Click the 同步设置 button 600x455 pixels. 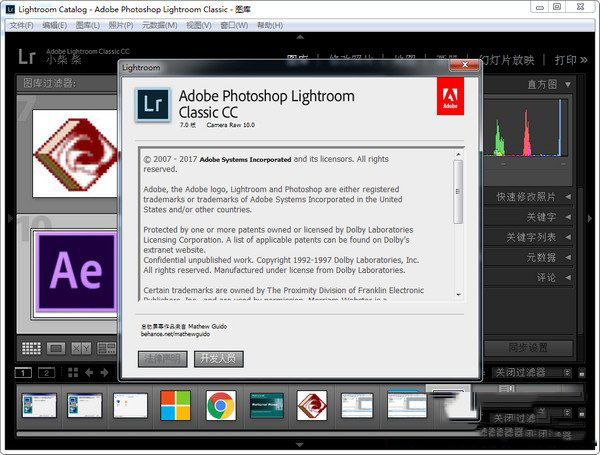528,347
